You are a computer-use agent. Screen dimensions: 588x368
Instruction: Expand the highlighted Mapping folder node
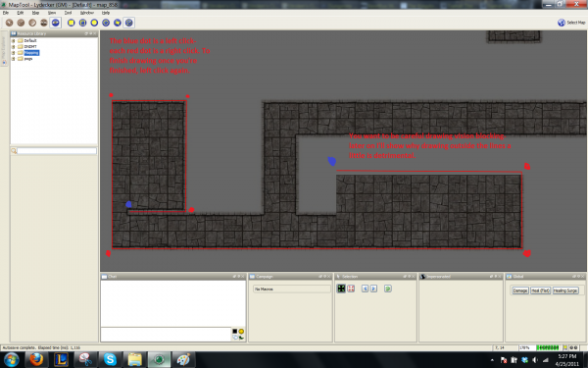tap(13, 53)
